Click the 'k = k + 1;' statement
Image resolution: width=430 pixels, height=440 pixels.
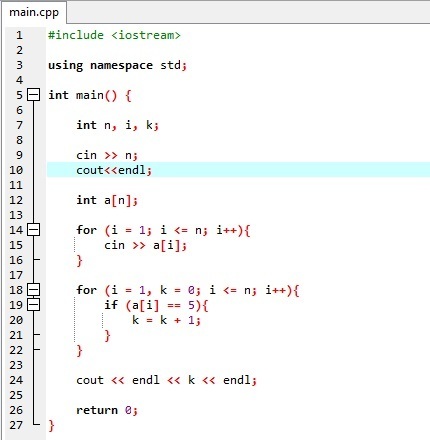(166, 320)
